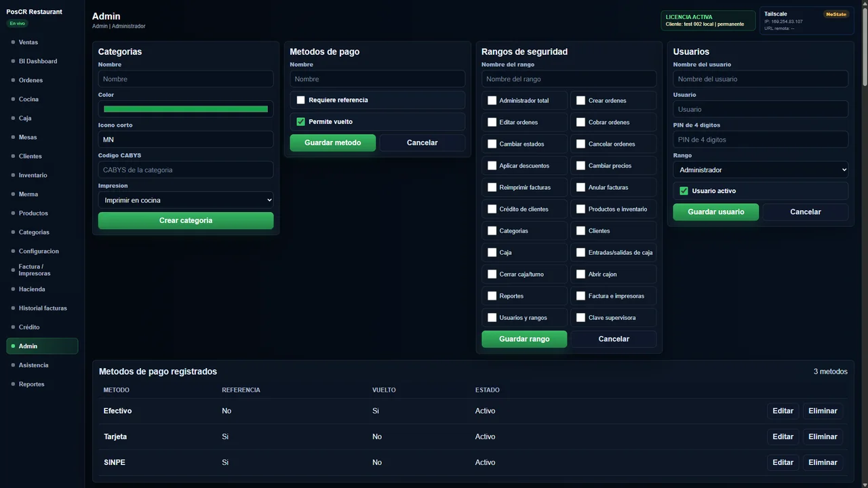Open Categorias sidebar link
The height and width of the screenshot is (488, 868).
[x=42, y=232]
